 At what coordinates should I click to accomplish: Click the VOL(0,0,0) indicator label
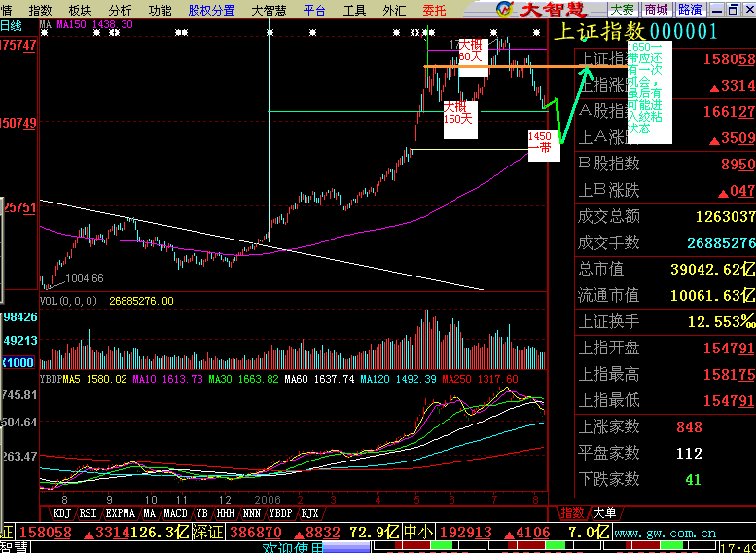coord(68,301)
